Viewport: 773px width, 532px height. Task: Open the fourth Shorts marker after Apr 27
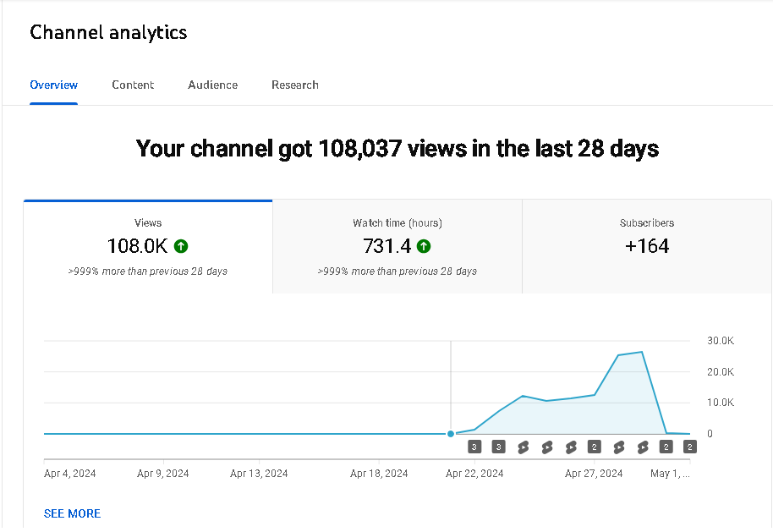tap(618, 447)
